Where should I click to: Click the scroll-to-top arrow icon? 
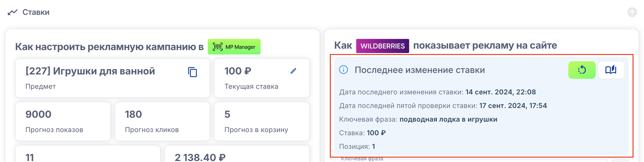[x=632, y=12]
